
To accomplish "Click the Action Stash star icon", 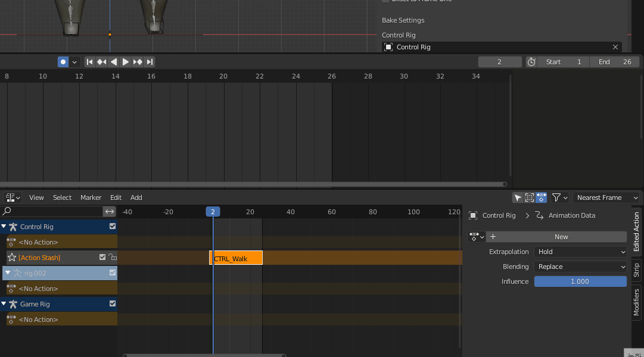I will coord(12,257).
